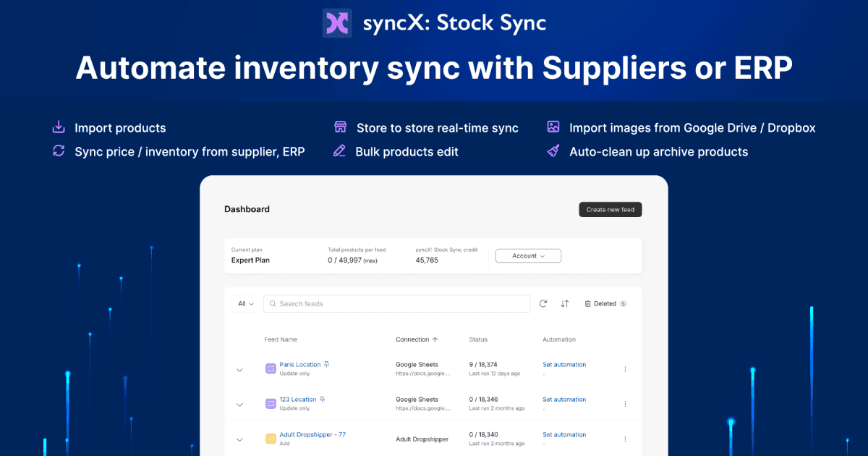Click the syncX: Stock Sync title text
Viewport: 868px width, 456px height.
(x=454, y=23)
